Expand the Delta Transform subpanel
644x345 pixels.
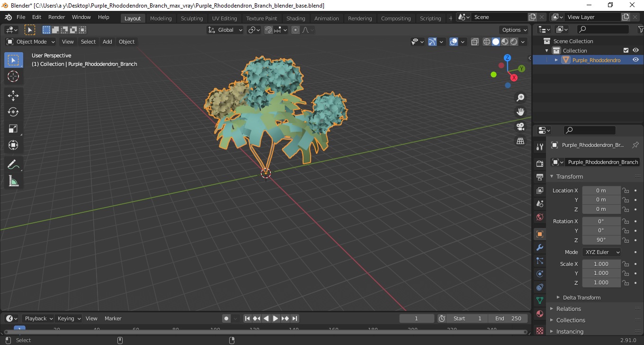pyautogui.click(x=581, y=298)
